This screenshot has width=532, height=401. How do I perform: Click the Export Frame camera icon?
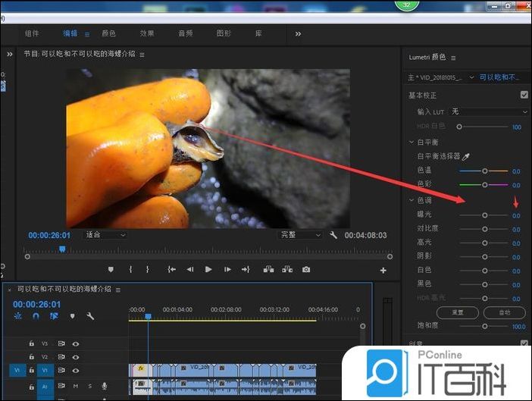click(x=306, y=269)
